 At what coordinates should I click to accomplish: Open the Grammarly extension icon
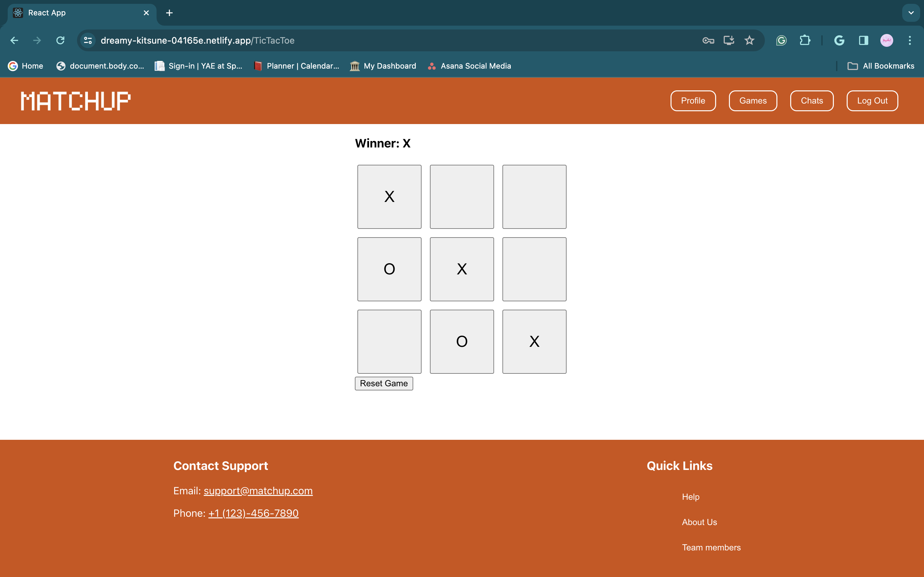[781, 40]
